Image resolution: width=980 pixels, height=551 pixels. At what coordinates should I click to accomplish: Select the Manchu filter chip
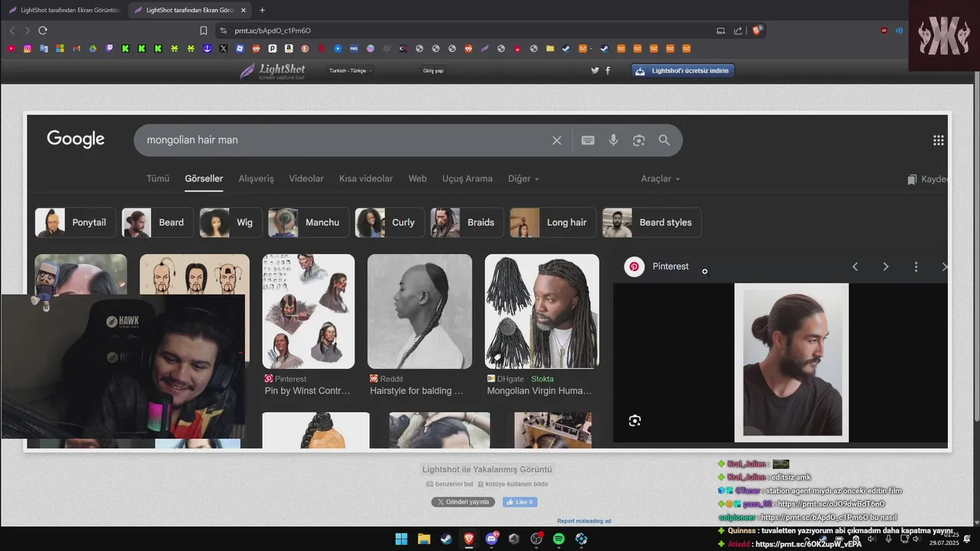tap(309, 223)
